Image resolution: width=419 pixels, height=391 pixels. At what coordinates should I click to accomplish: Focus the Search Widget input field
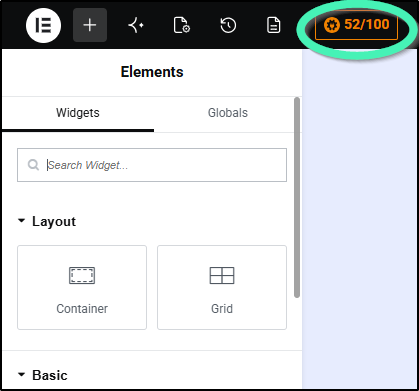pos(152,165)
